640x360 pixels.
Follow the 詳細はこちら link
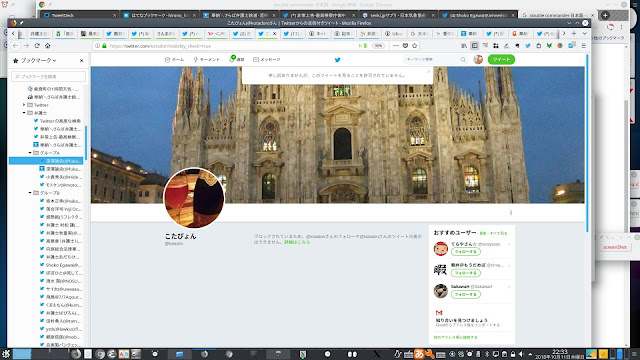coord(297,242)
